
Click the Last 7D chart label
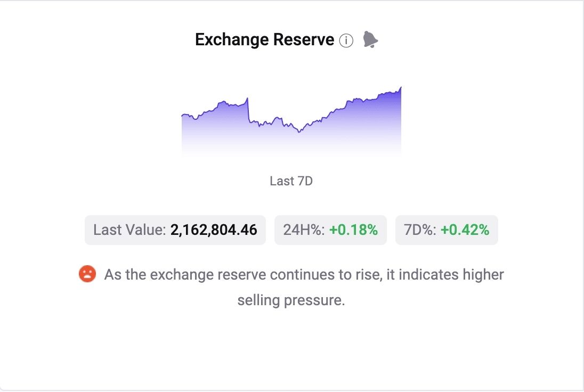[291, 181]
